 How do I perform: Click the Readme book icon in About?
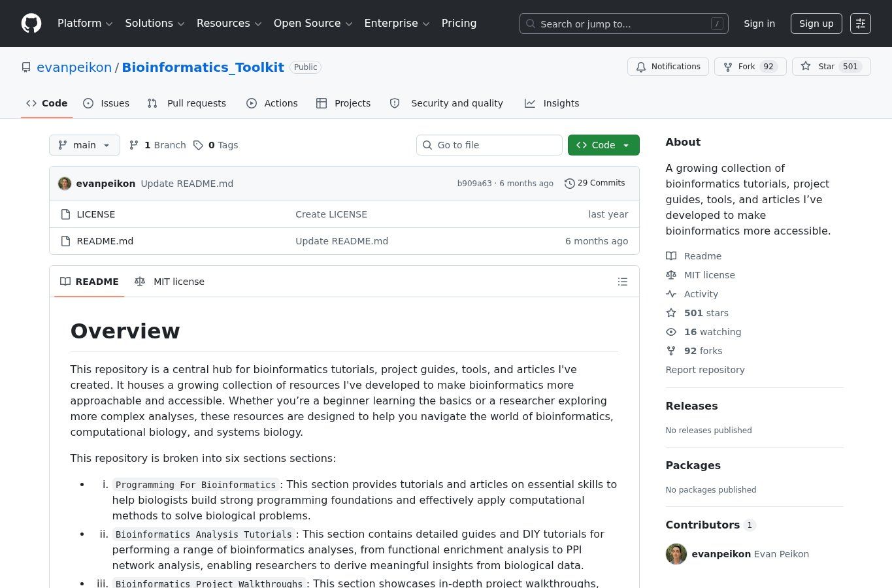671,256
